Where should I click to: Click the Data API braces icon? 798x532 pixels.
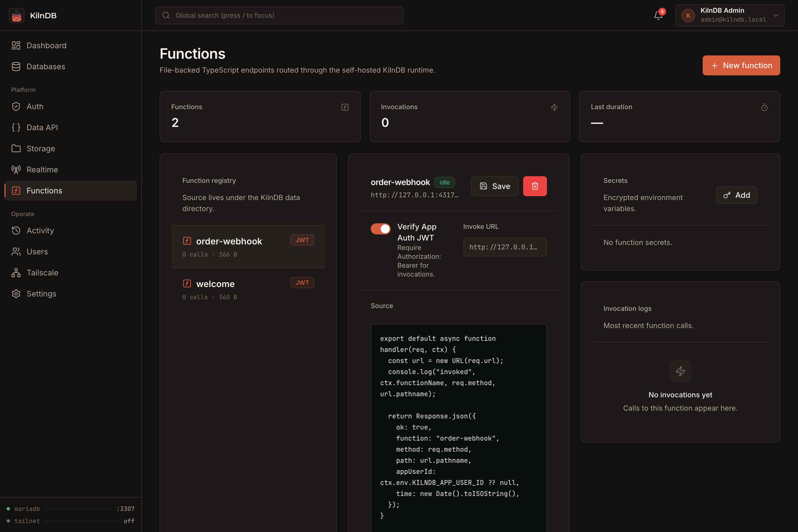click(x=16, y=127)
